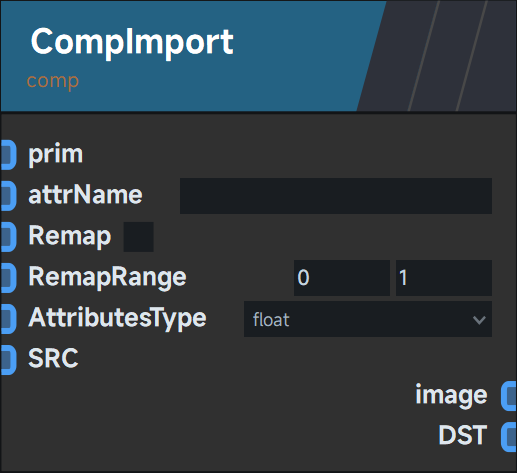Image resolution: width=517 pixels, height=473 pixels.
Task: Click the attrName input socket
Action: point(8,196)
